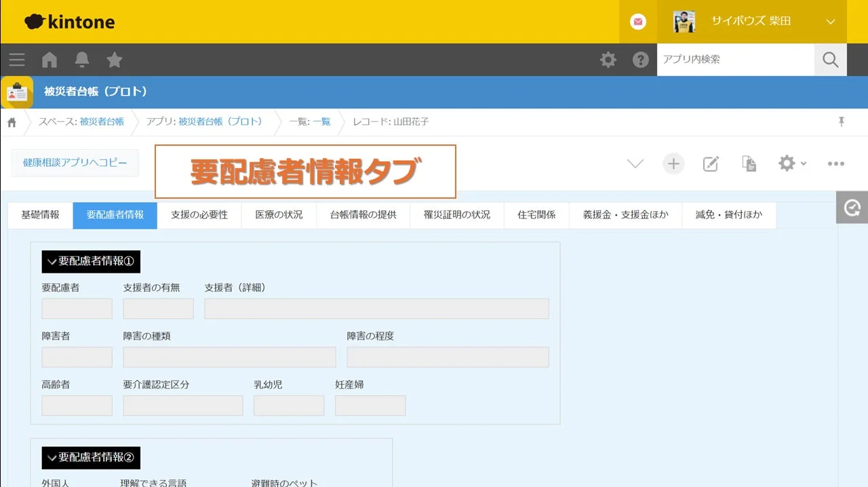Add a new record with the plus icon

pos(673,163)
